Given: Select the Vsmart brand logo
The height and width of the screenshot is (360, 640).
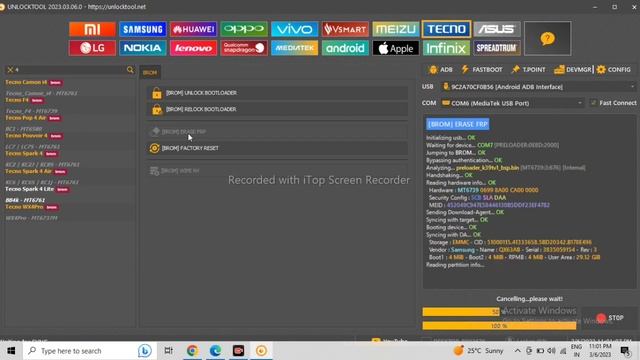Looking at the screenshot, I should click(x=345, y=29).
